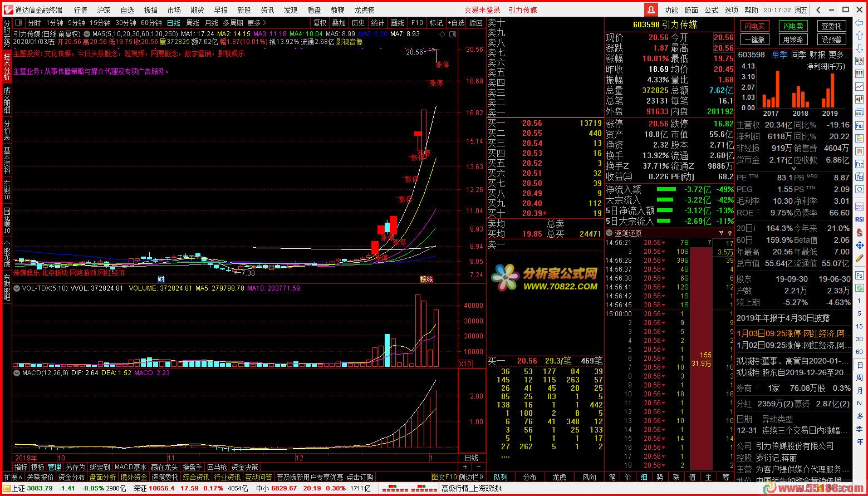Click the 查委托 button
The image size is (868, 496).
coord(832,26)
